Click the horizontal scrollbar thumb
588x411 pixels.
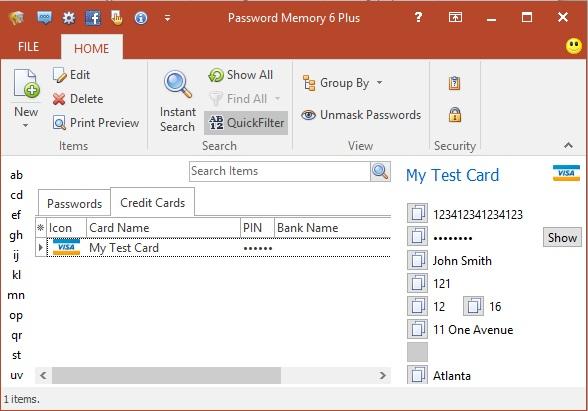(166, 375)
